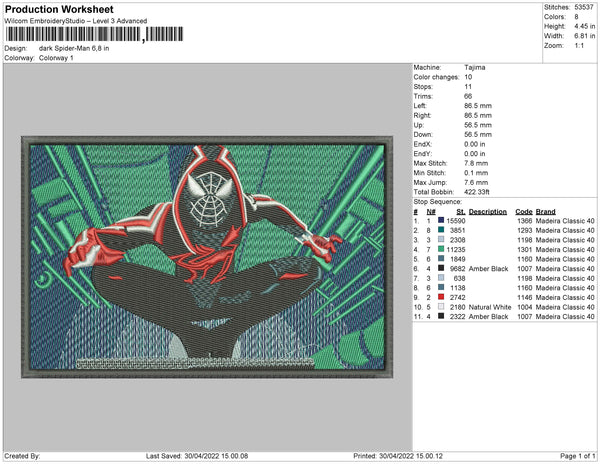The height and width of the screenshot is (464, 600).
Task: Click 'Amber Black' description in row 6
Action: click(x=488, y=269)
